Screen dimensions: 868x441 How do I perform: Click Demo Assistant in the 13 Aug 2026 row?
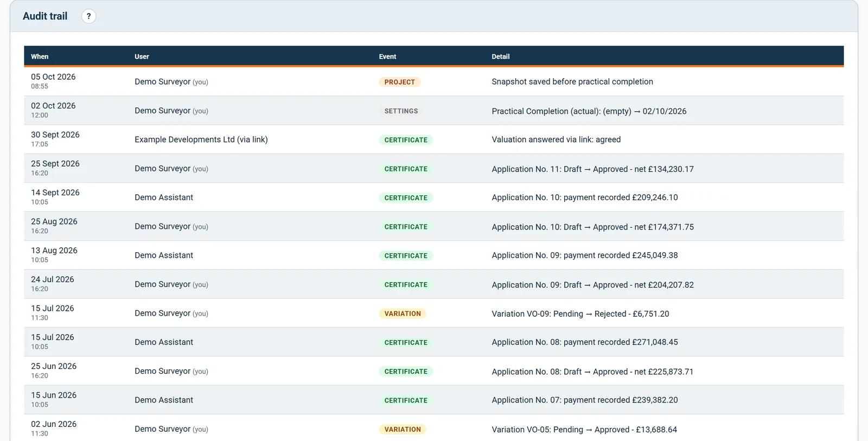click(164, 255)
